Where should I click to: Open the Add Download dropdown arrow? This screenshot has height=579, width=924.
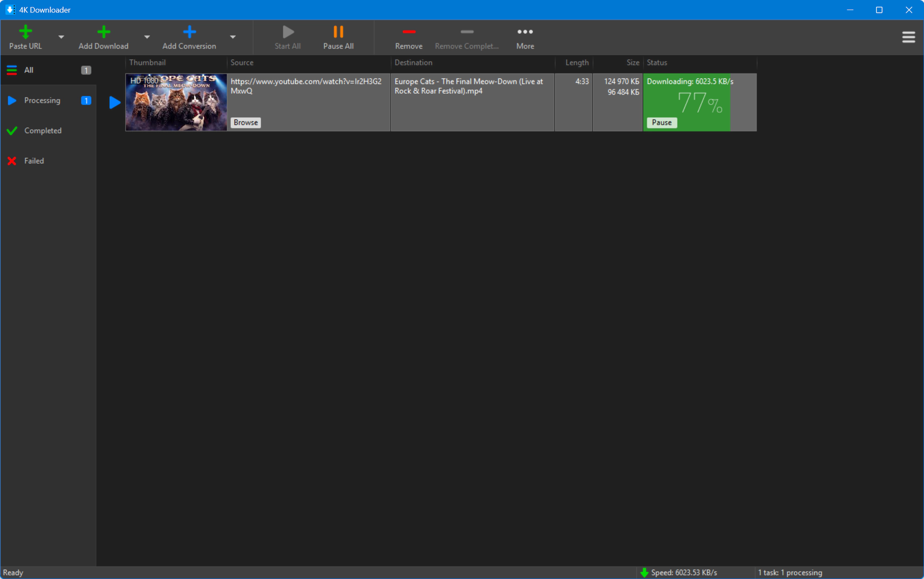pos(147,37)
